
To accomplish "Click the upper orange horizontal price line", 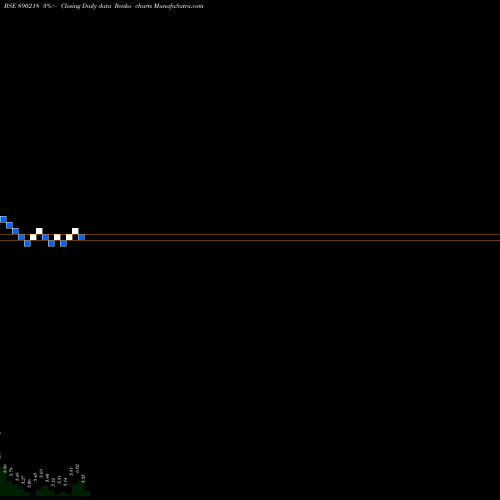I will 250,235.
